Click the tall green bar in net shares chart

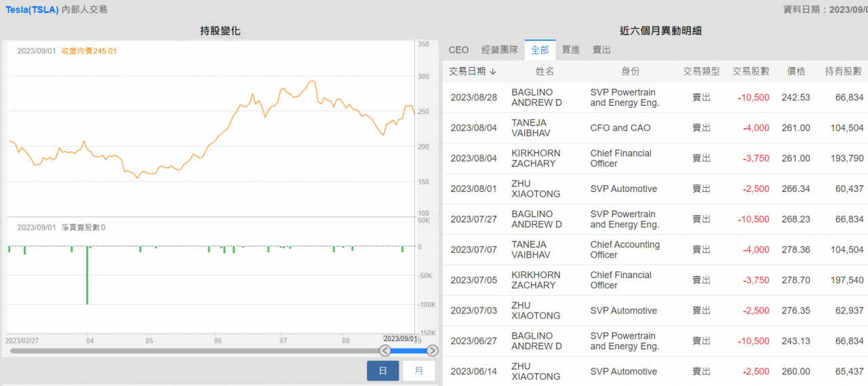click(x=87, y=275)
